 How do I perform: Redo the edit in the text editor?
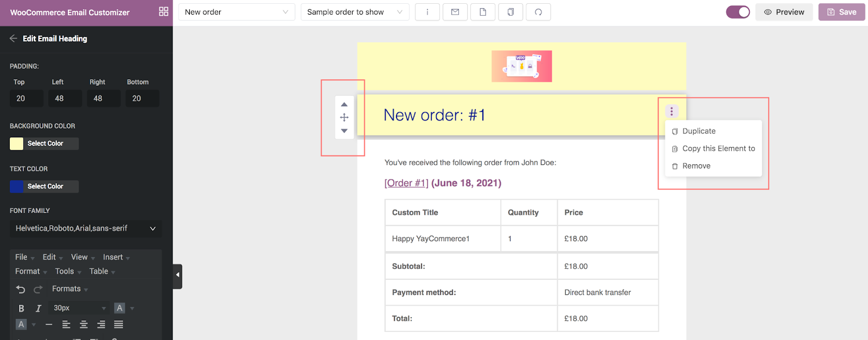coord(38,289)
